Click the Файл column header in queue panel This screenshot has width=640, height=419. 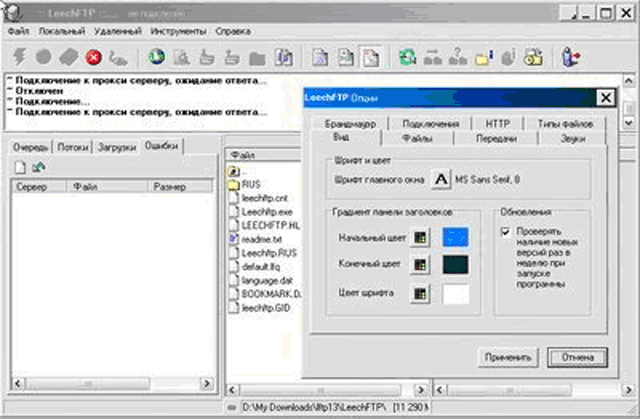tap(107, 187)
